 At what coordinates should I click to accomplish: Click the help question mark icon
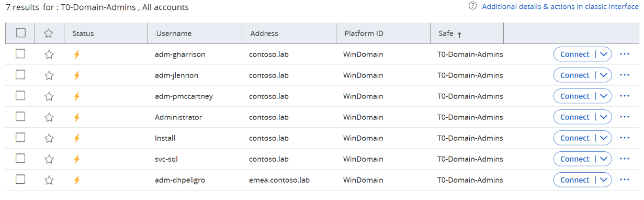(473, 6)
